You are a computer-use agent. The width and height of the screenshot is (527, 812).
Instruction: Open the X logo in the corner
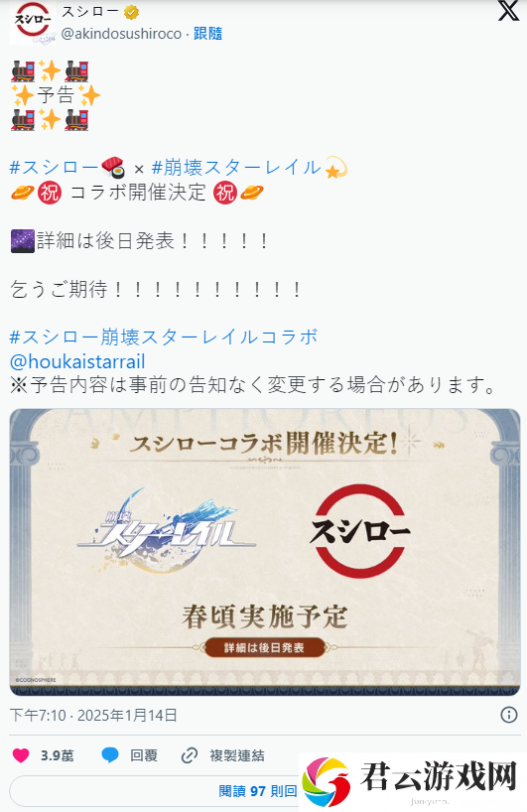click(508, 11)
